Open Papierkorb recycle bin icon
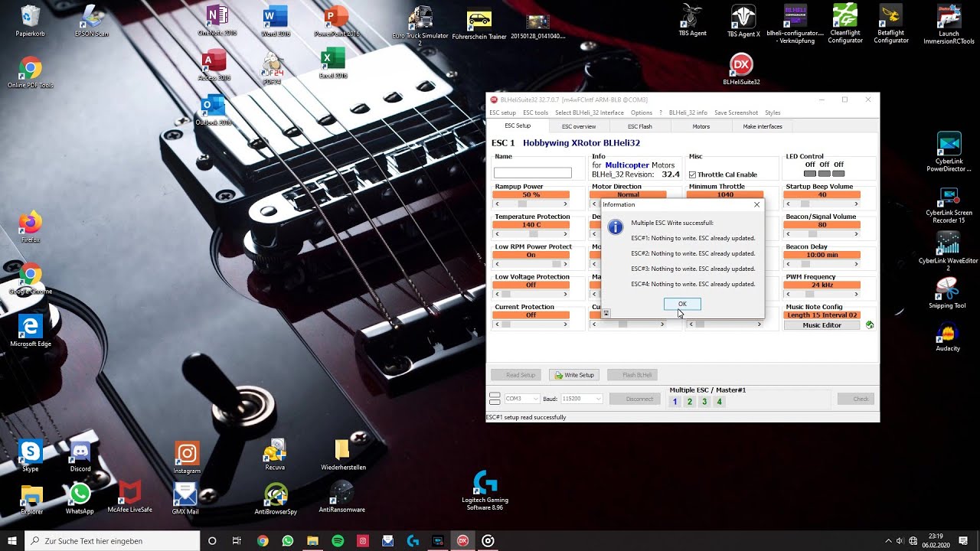Screen dimensions: 980x551 click(31, 21)
